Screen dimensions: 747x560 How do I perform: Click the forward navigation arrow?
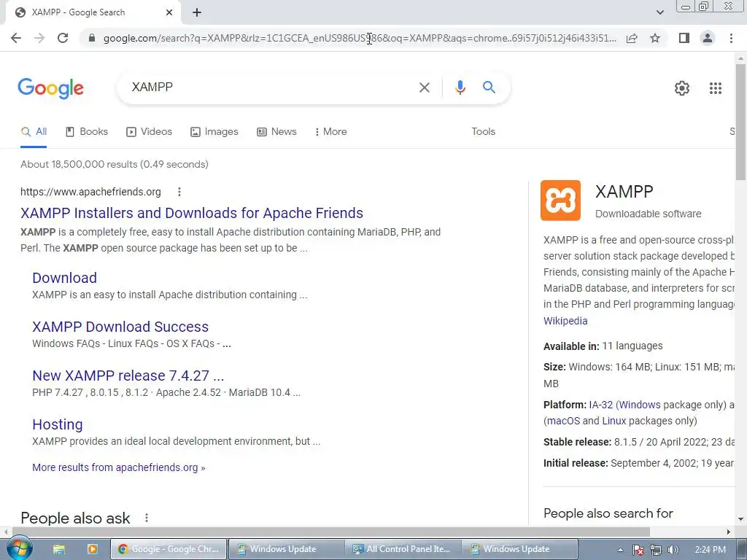[x=39, y=38]
